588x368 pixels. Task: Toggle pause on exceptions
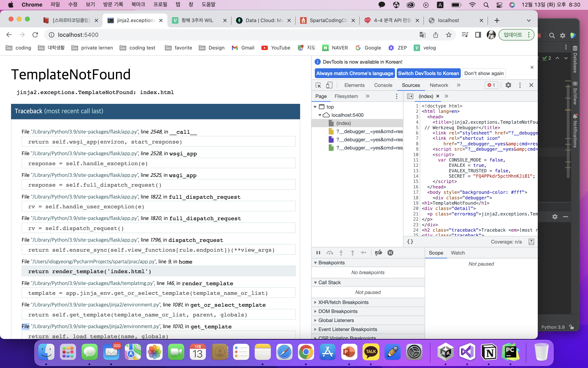tap(390, 253)
